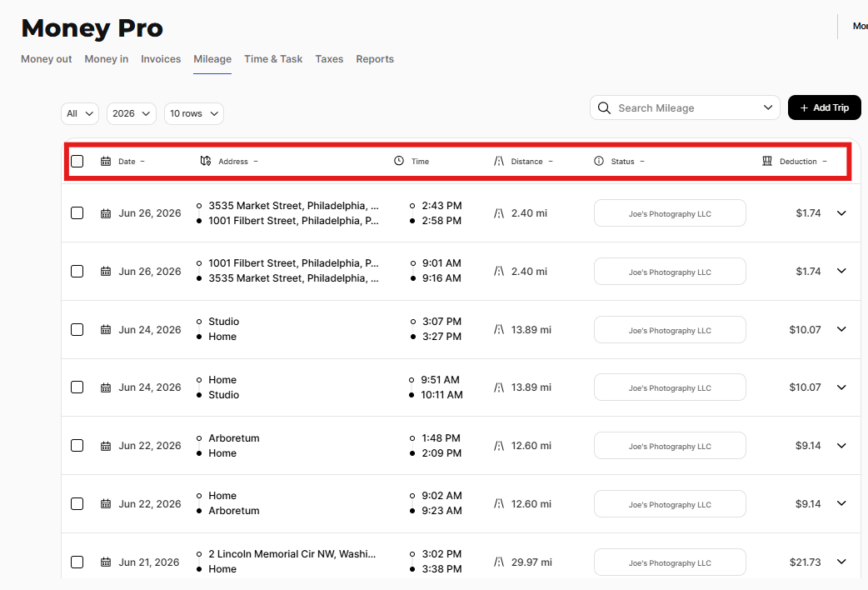Click Joe's Photography LLC on Jun 26 2:43 PM row

tap(670, 213)
